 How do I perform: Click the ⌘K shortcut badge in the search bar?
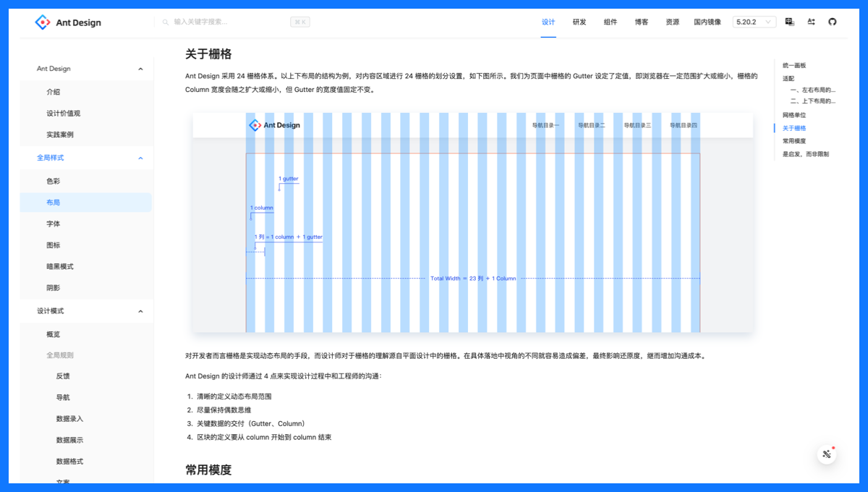(x=300, y=22)
